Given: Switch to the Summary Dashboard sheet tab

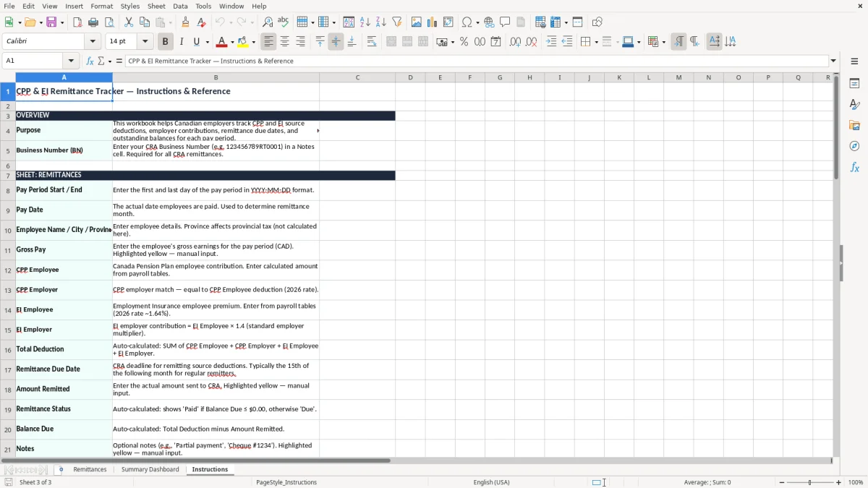Looking at the screenshot, I should click(150, 469).
